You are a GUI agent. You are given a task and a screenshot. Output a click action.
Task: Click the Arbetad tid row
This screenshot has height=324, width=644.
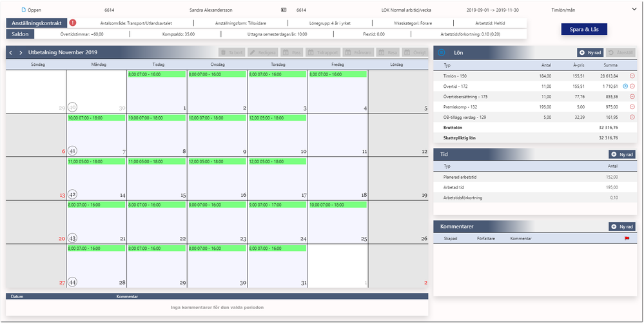tap(536, 187)
